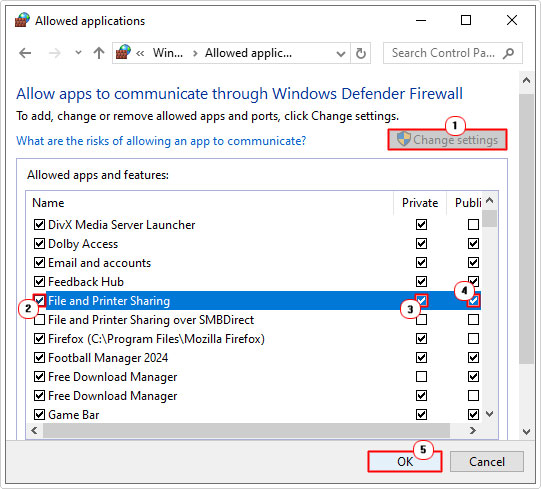Confirm changes with the OK button
Screen dimensions: 541x489
pos(405,461)
